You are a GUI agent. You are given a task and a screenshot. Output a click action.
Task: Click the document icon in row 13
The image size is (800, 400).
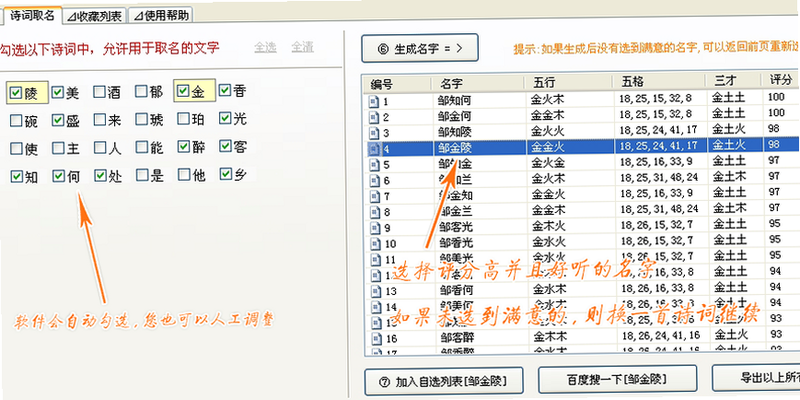376,291
